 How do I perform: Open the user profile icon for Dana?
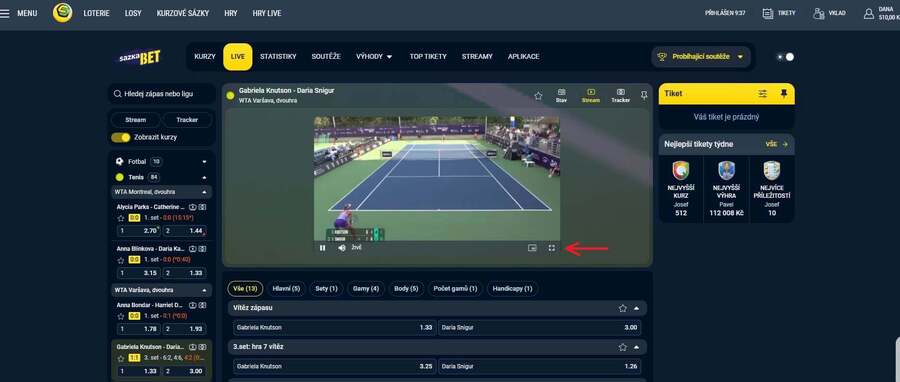869,13
